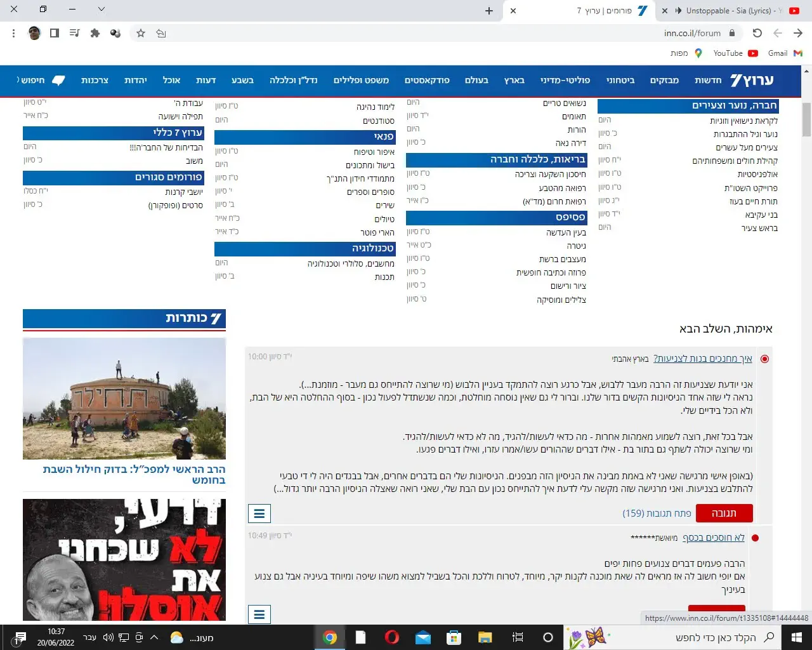Open the media controls icon in toolbar
Screen dimensions: 812x650
point(75,33)
